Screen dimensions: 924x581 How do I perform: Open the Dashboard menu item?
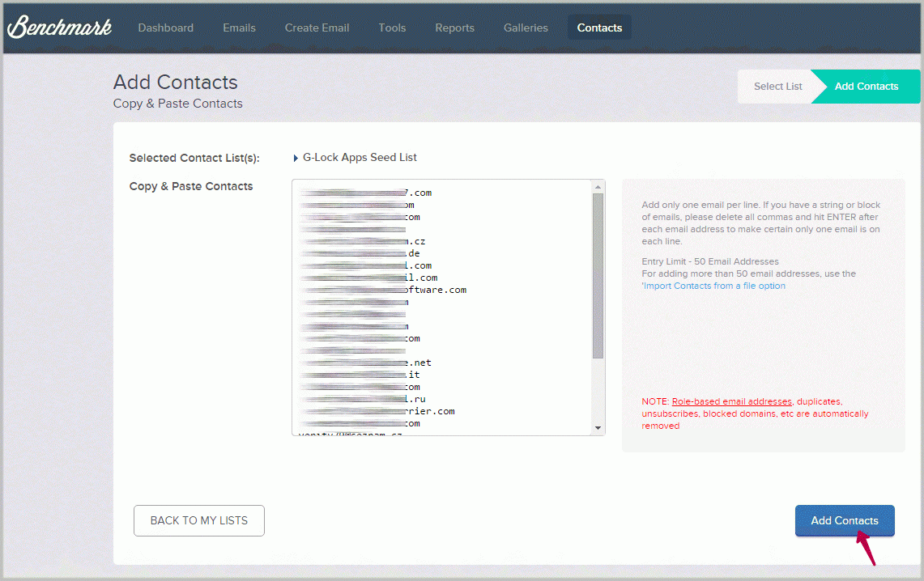click(165, 28)
